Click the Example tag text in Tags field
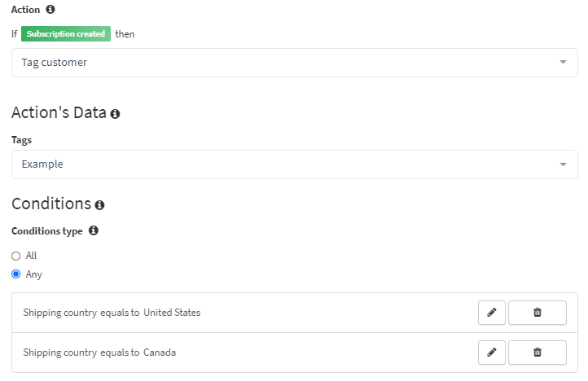588x381 pixels. click(x=42, y=164)
